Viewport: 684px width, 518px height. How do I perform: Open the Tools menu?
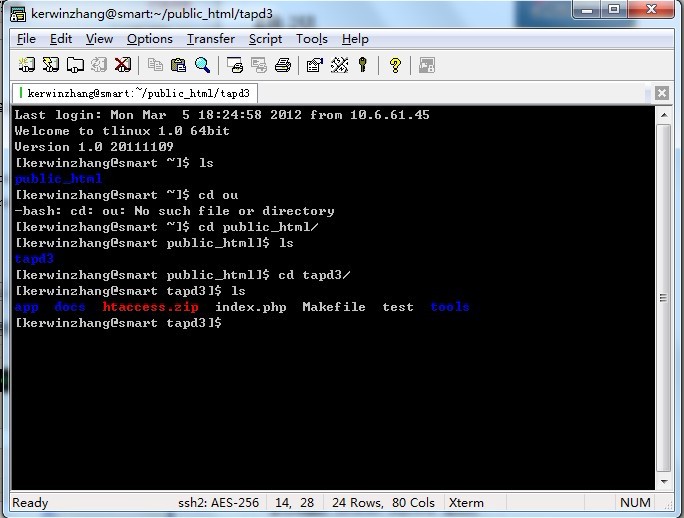311,39
